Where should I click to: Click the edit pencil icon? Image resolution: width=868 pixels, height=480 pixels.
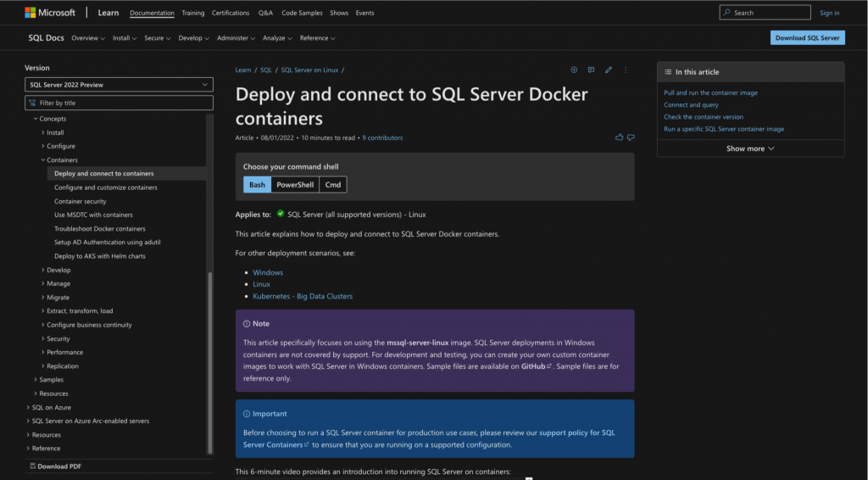[609, 70]
